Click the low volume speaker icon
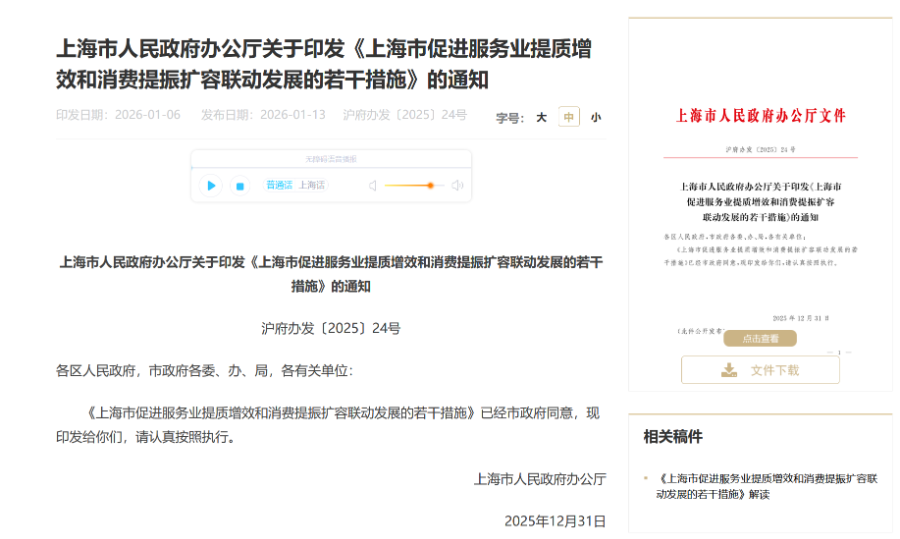900x539 pixels. [x=372, y=185]
